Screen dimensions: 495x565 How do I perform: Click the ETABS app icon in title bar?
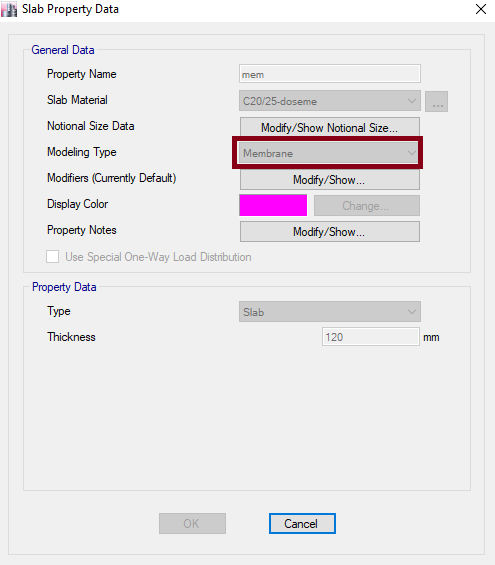point(9,9)
